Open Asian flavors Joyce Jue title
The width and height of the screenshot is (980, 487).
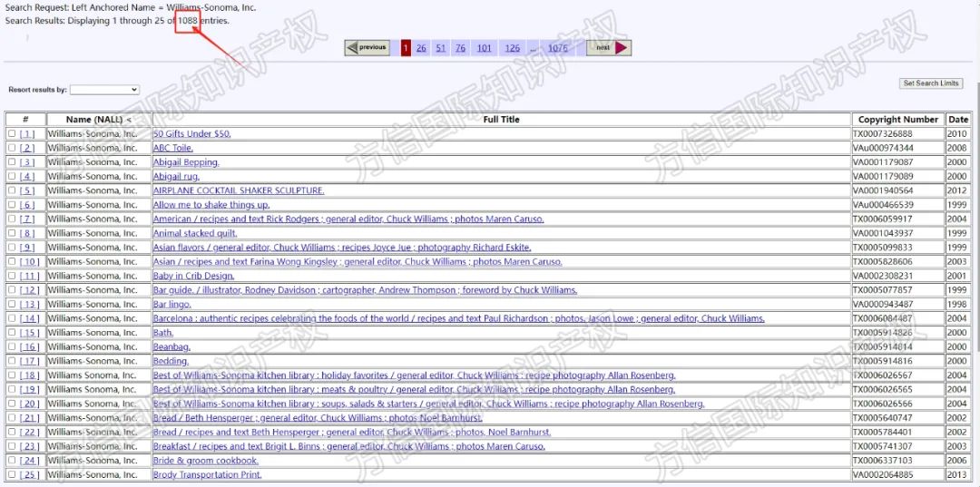[x=342, y=248]
